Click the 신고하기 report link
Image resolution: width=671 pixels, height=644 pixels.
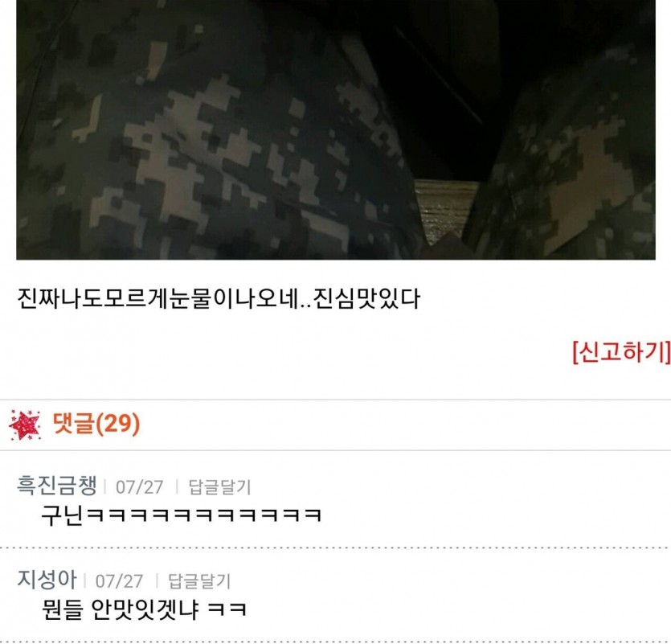click(x=621, y=352)
